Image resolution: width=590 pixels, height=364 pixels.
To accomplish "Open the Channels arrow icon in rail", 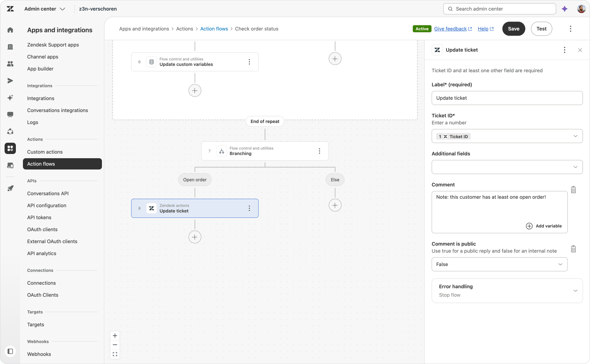I will click(x=10, y=81).
